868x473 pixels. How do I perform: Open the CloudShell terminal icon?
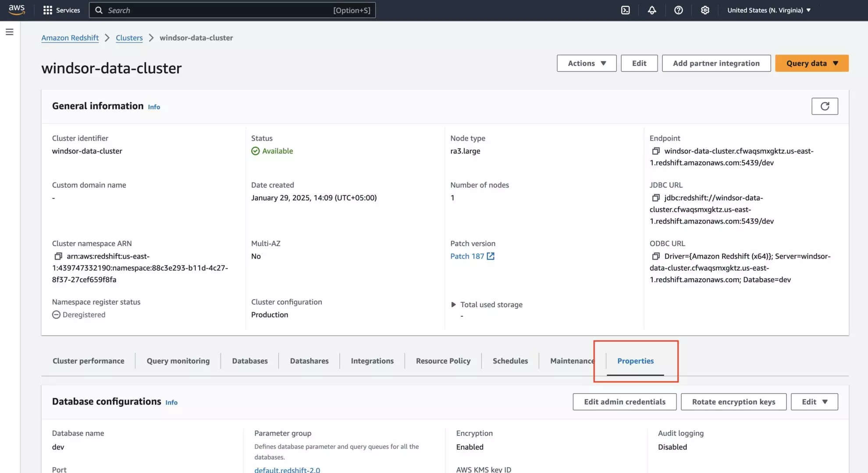[625, 10]
